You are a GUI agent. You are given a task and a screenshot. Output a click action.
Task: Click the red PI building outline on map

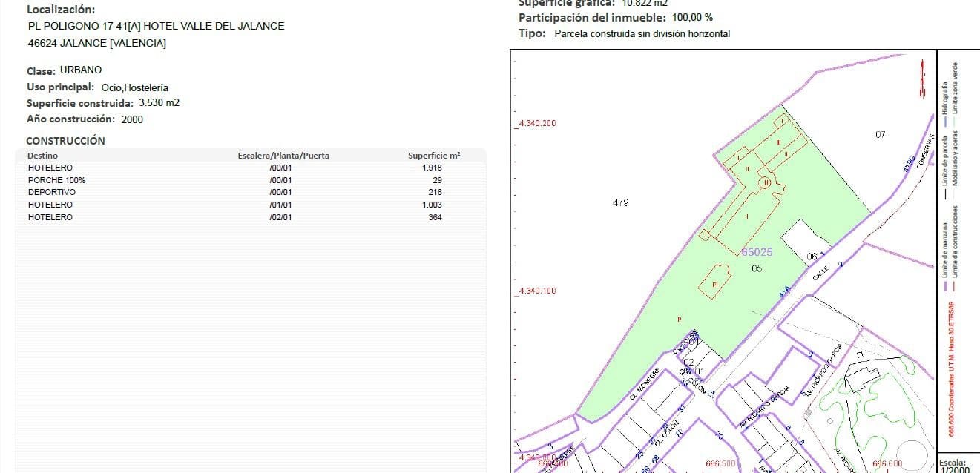coord(715,282)
